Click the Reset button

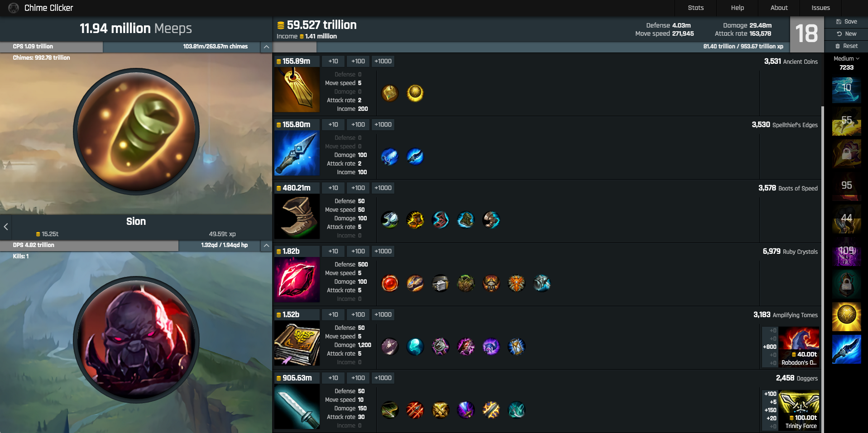coord(846,46)
